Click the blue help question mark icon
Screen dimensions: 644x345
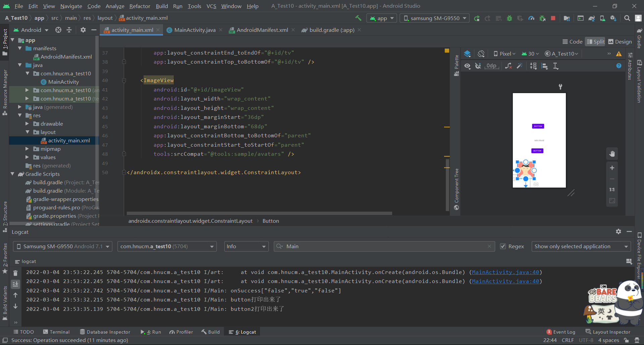[x=619, y=66]
